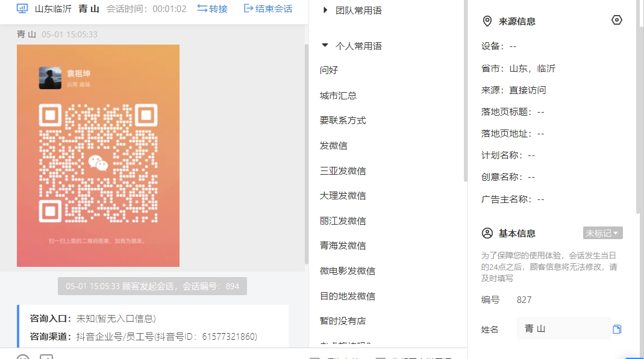End the chat with 结束会话
This screenshot has height=359, width=644.
[x=268, y=8]
